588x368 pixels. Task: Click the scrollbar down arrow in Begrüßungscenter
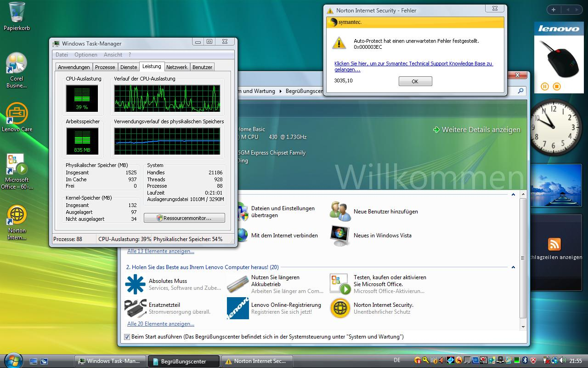click(523, 327)
